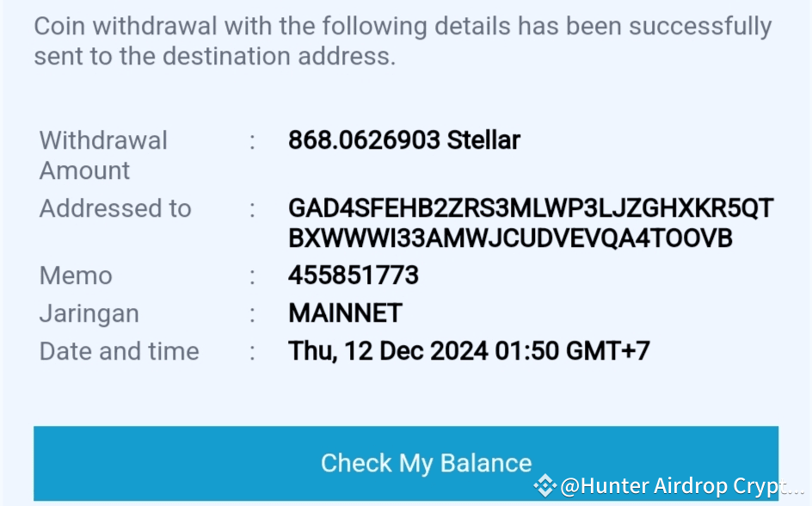Image resolution: width=812 pixels, height=506 pixels.
Task: Click the Addressed to label
Action: 115,208
